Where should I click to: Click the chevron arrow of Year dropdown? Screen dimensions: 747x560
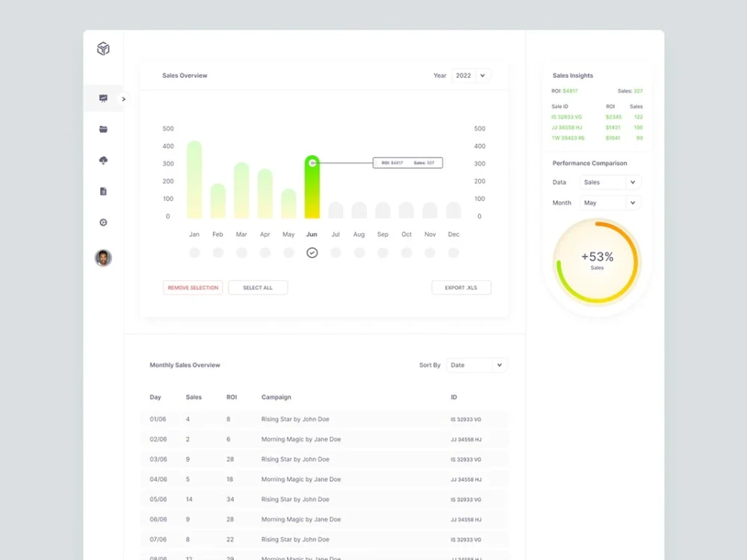(482, 75)
